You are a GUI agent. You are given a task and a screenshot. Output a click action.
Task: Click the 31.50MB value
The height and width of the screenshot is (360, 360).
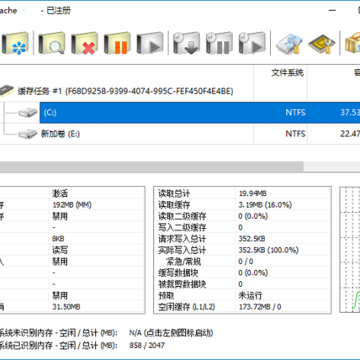tap(66, 307)
